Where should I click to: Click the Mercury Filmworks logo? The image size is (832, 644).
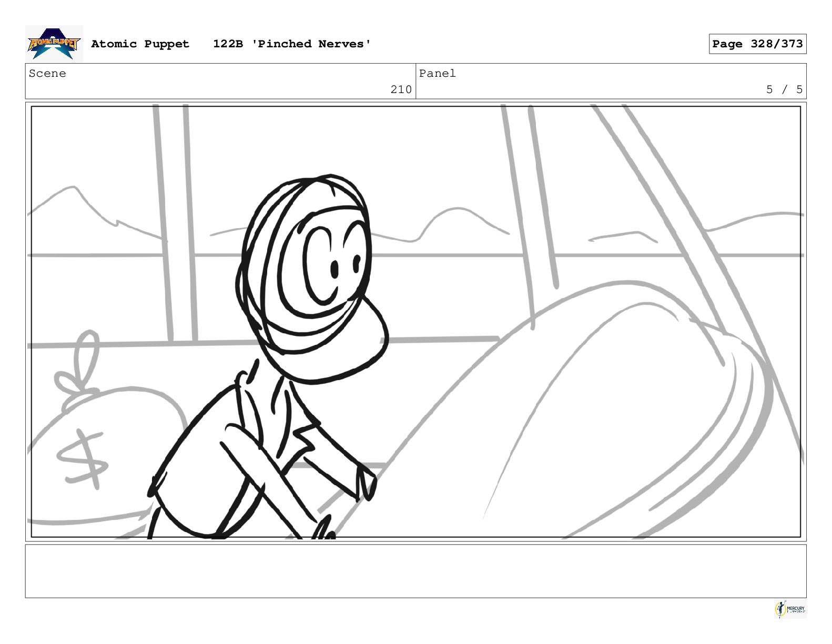790,609
